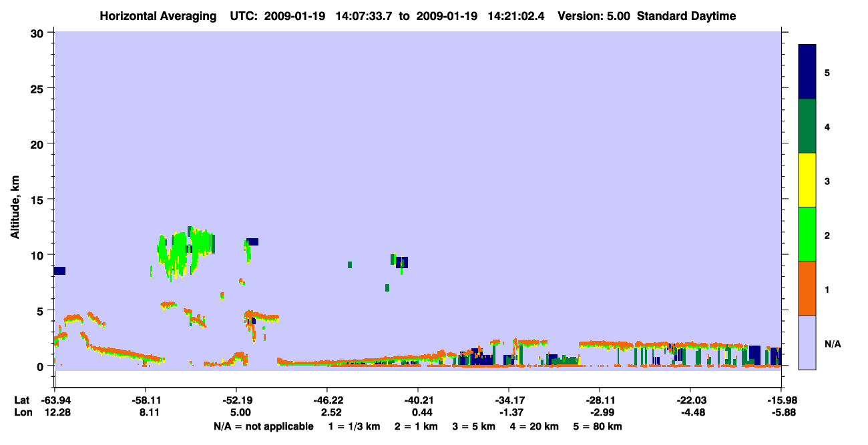The height and width of the screenshot is (445, 868).
Task: Click the lavender N/A colorbar segment
Action: (x=807, y=342)
